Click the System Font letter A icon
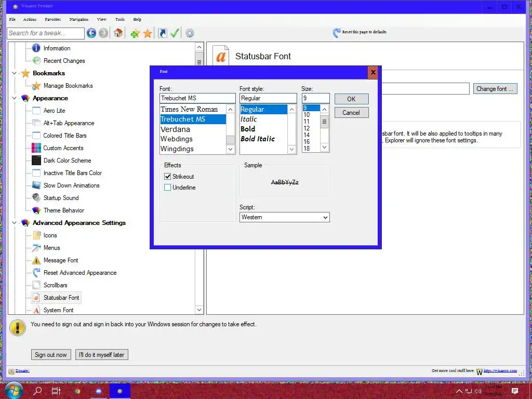Screen dimensions: 532x399 [x=36, y=310]
